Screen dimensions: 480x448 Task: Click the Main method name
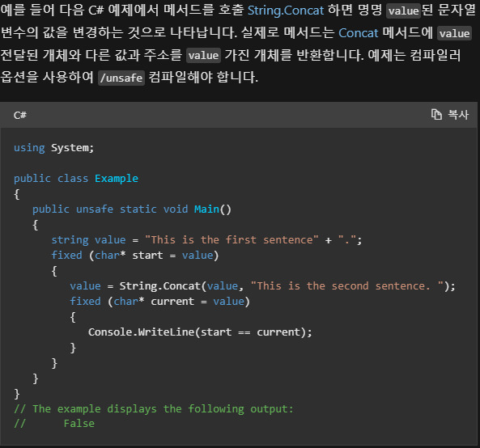click(206, 209)
